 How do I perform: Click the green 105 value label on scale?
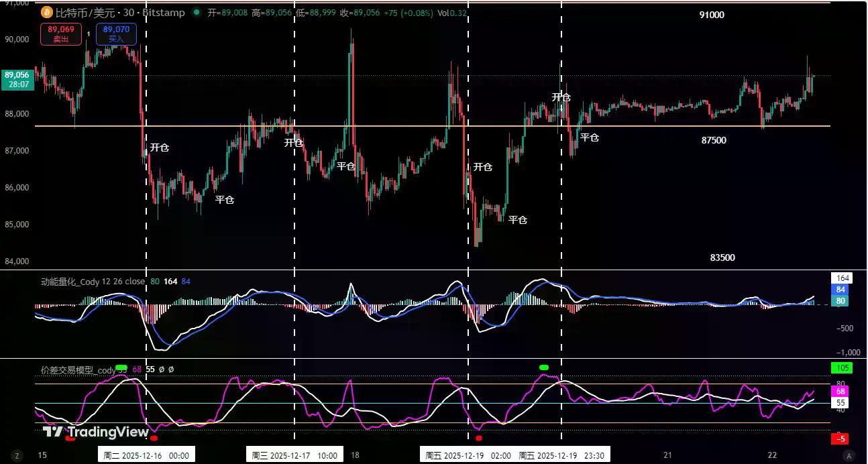coord(841,367)
